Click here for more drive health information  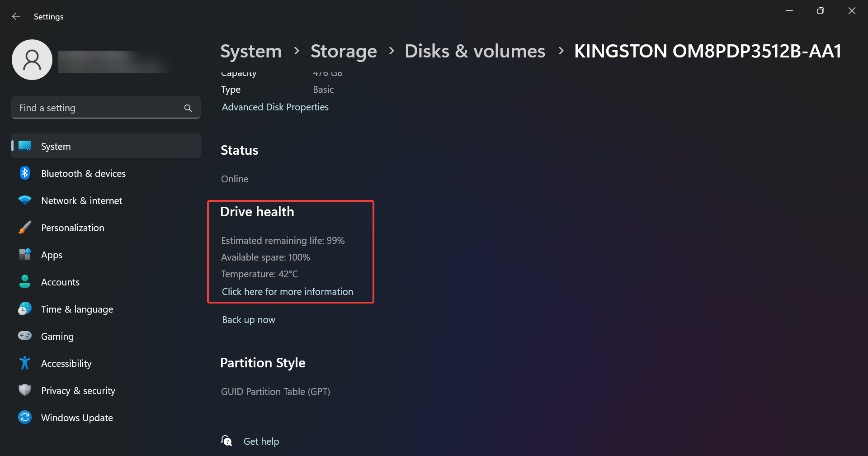click(287, 291)
